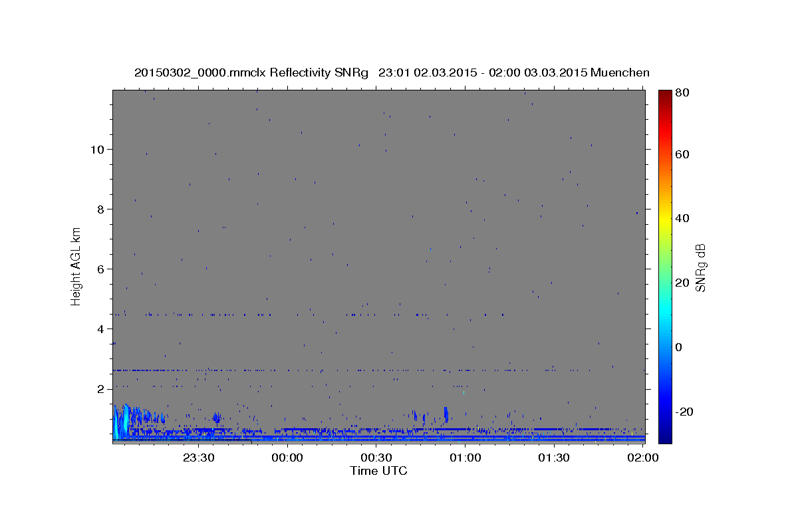This screenshot has width=798, height=532.
Task: Click the 23:30 time tick label
Action: click(x=199, y=458)
